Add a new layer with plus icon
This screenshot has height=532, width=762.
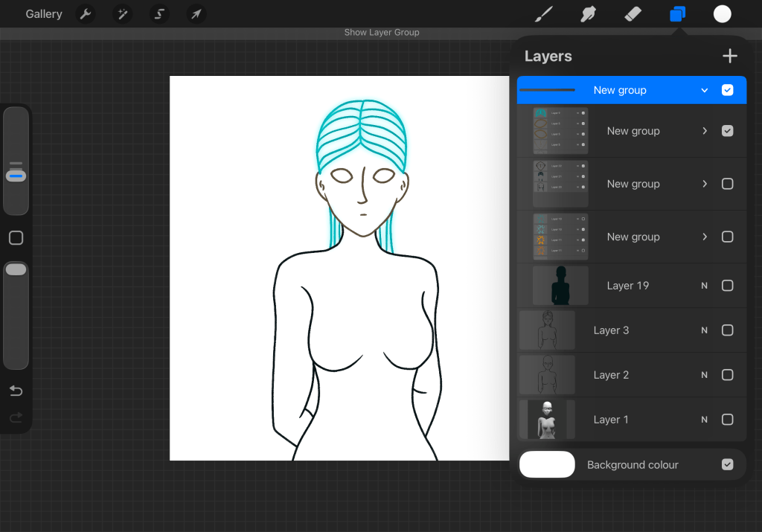(729, 57)
